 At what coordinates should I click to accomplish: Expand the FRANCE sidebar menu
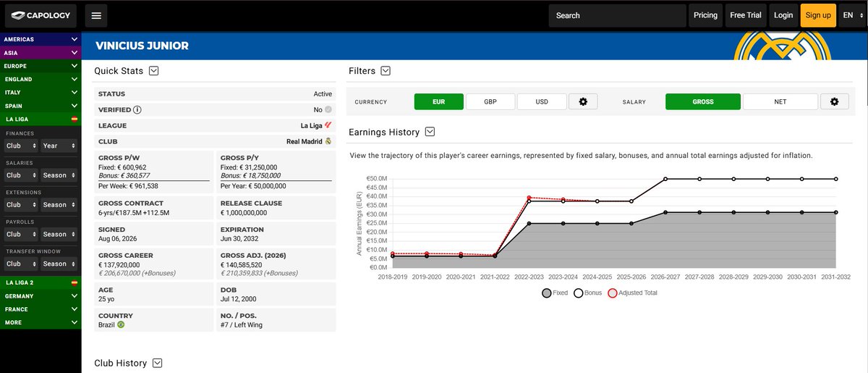[x=41, y=309]
